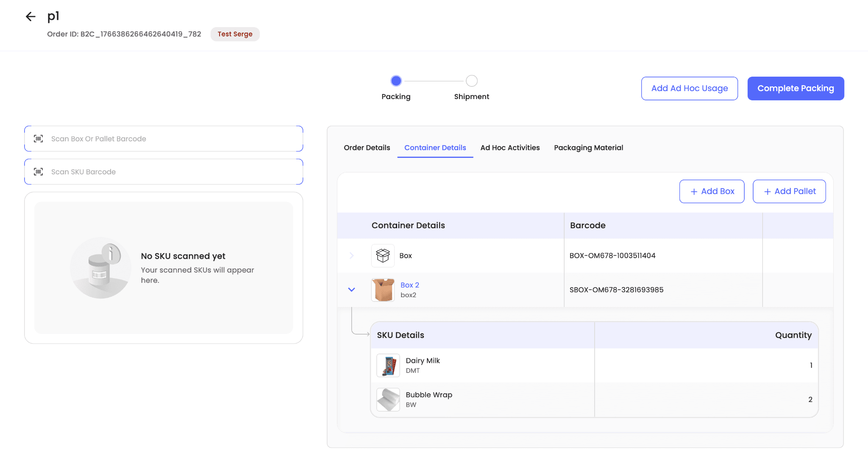Image resolution: width=868 pixels, height=470 pixels.
Task: Click the Dairy Milk product image
Action: pyautogui.click(x=388, y=365)
